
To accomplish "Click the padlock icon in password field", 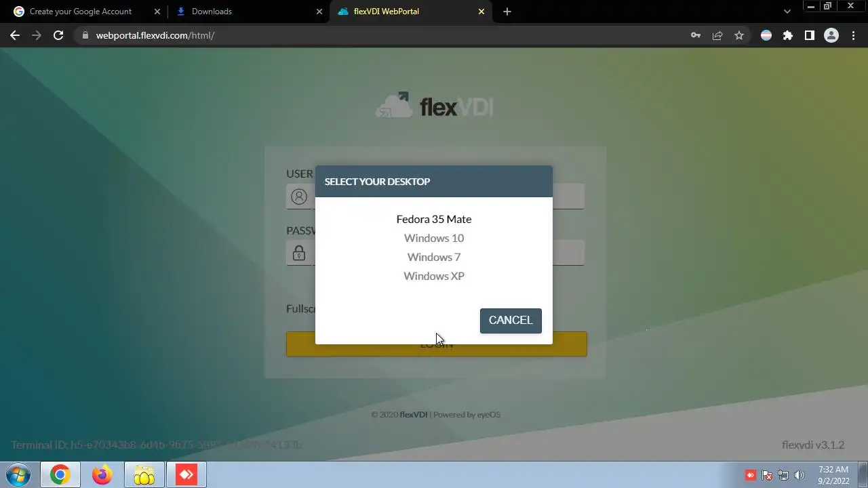I will (299, 253).
